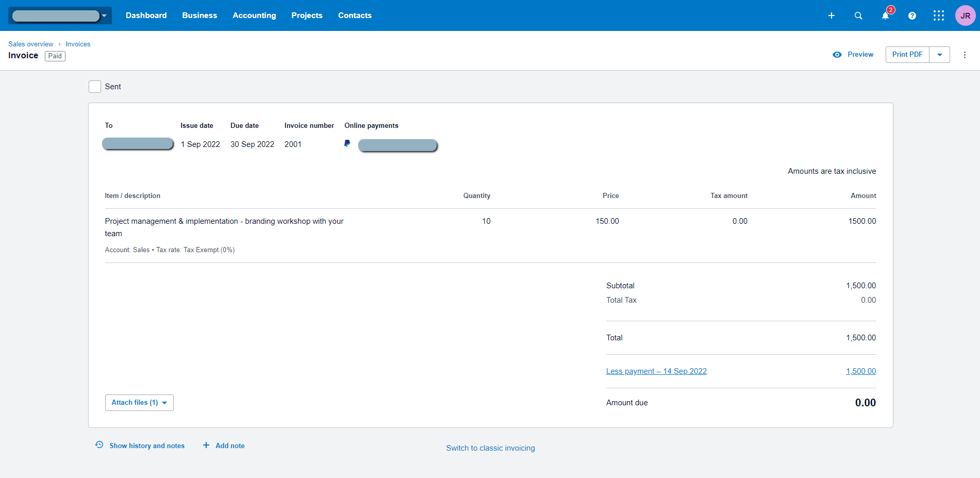Open the help question mark icon
Viewport: 980px width, 478px height.
click(x=912, y=15)
